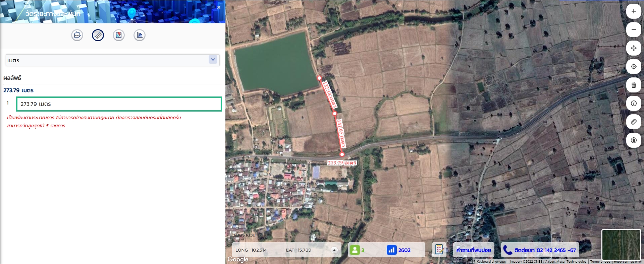Open the คำถามที่พบบ่อย FAQ link
This screenshot has height=264, width=644.
(474, 250)
